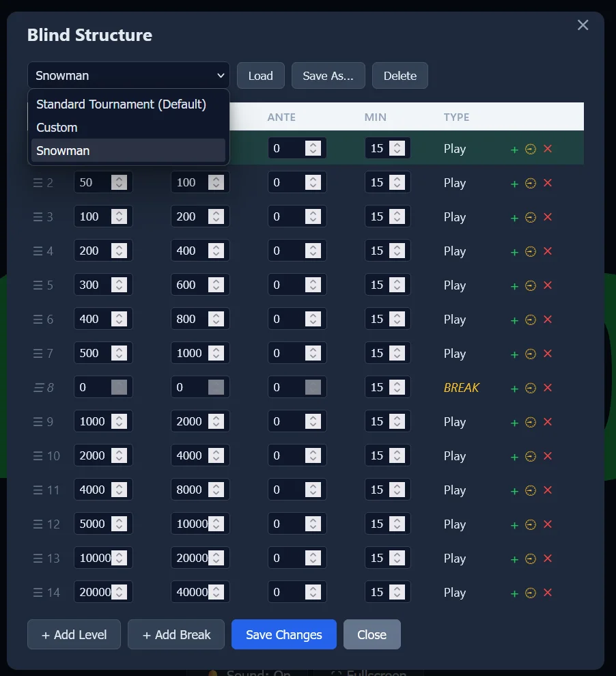The image size is (616, 676).
Task: Click the yellow circle icon on level 5
Action: click(531, 285)
